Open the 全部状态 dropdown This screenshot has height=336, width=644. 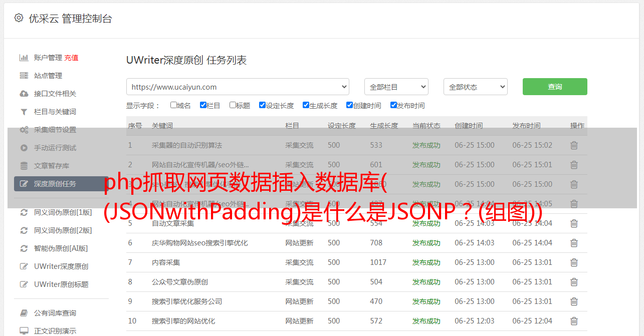pos(476,87)
